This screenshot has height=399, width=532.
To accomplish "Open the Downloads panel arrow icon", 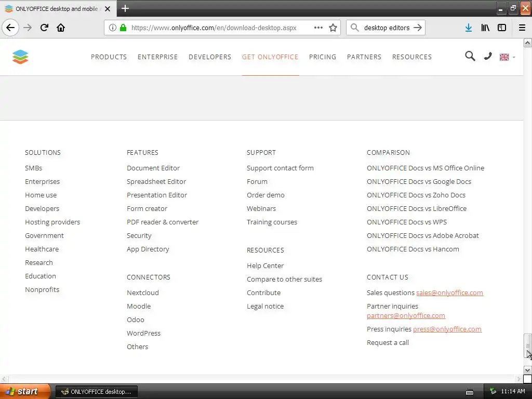I will [x=469, y=28].
